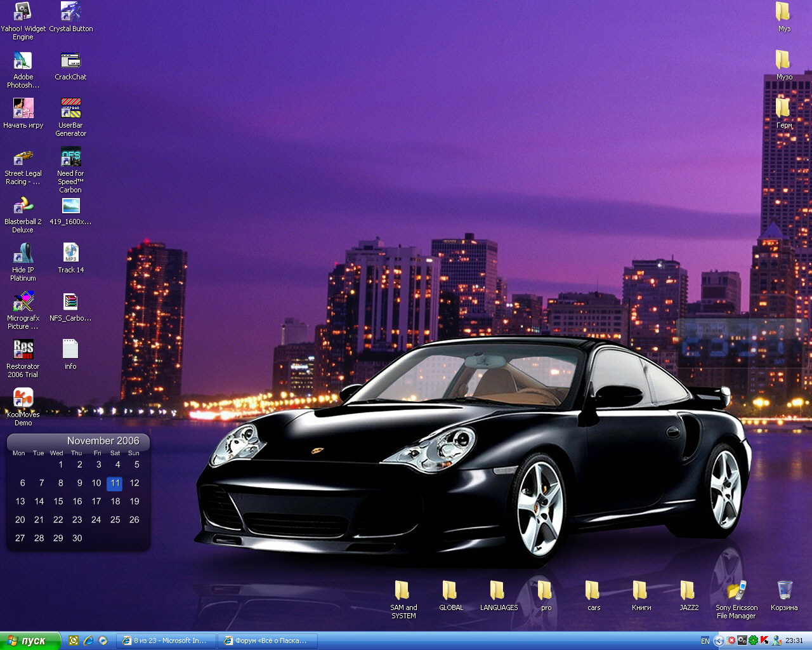
Task: Click the ICQ green flower tray icon
Action: (753, 640)
